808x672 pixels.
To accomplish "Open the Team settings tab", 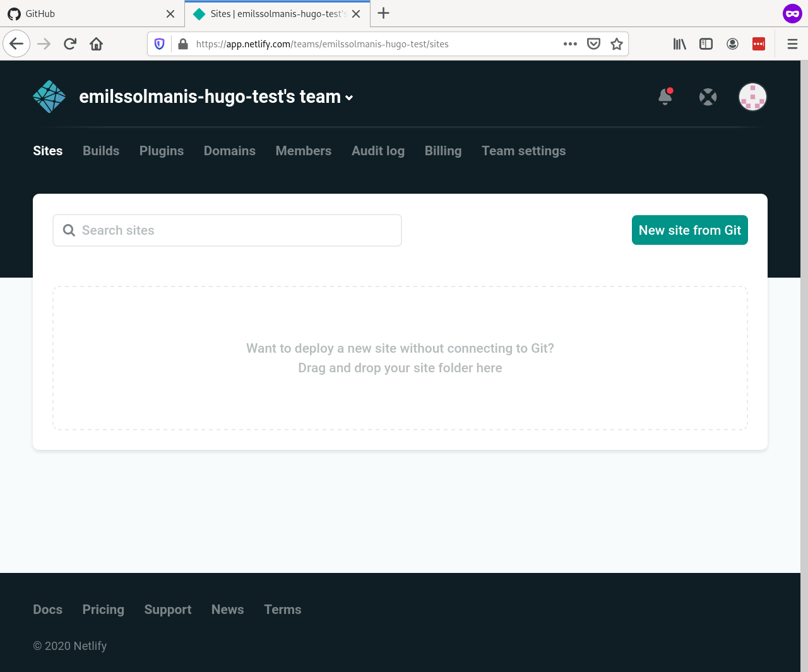I will [x=524, y=151].
